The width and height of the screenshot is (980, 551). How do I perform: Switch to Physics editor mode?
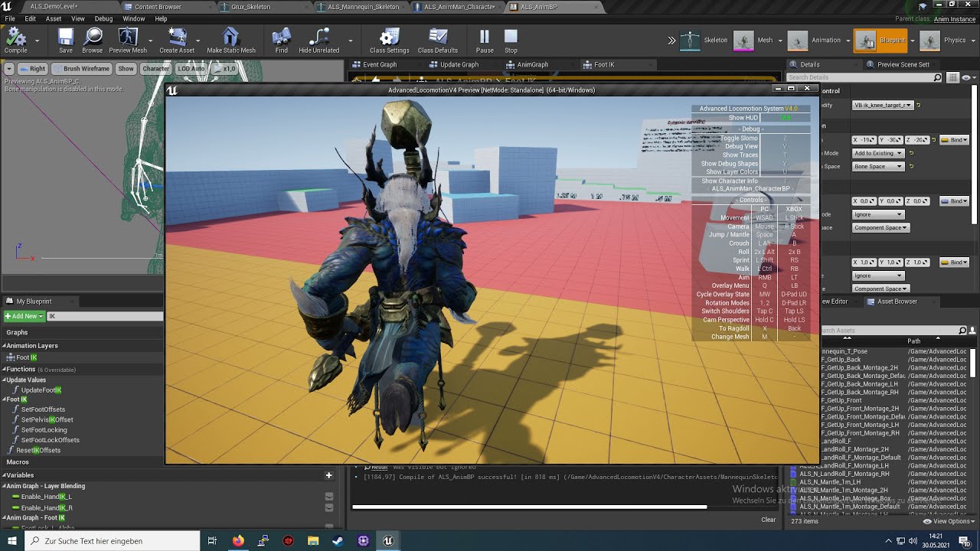click(943, 41)
